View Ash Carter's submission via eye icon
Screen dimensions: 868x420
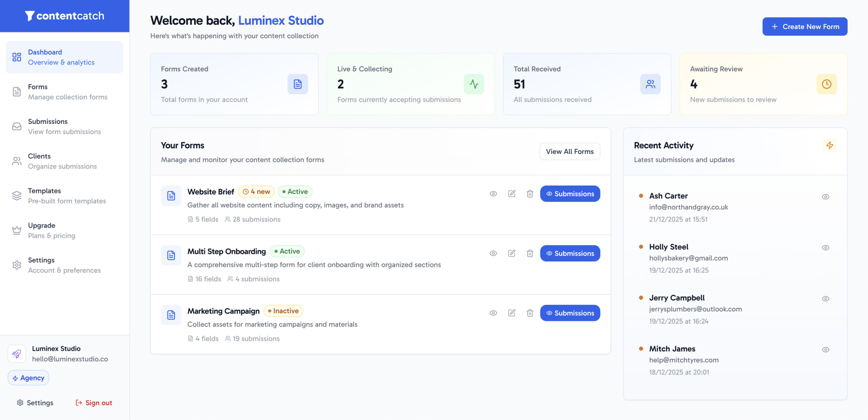826,197
